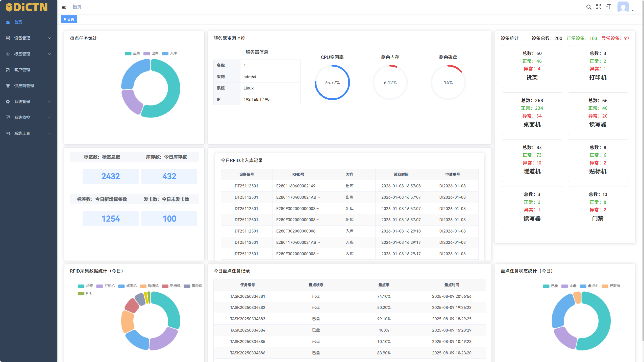Click the user avatar in header
This screenshot has width=644, height=362.
pyautogui.click(x=623, y=7)
